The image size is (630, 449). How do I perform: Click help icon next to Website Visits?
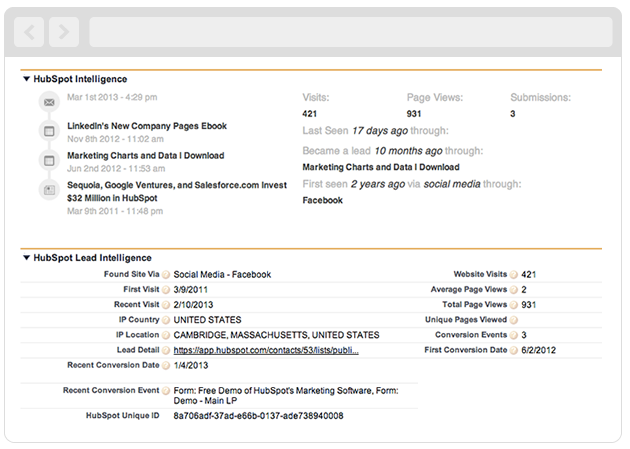tap(514, 275)
